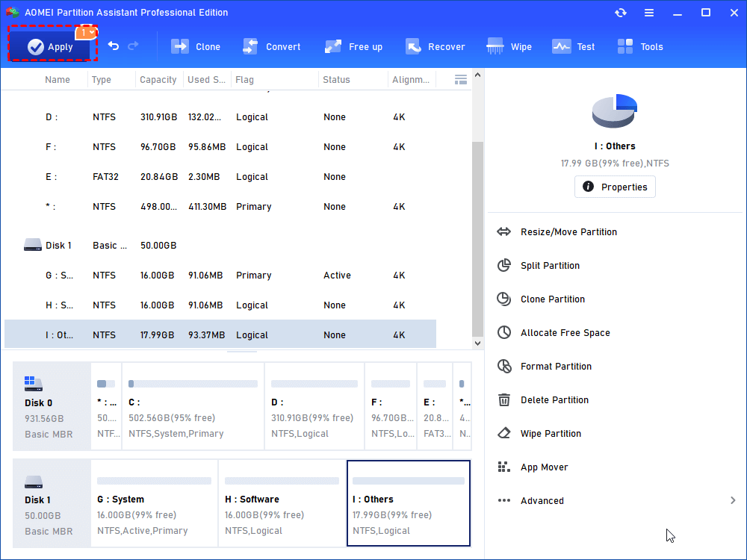
Task: Click the Format Partition icon
Action: (x=504, y=366)
